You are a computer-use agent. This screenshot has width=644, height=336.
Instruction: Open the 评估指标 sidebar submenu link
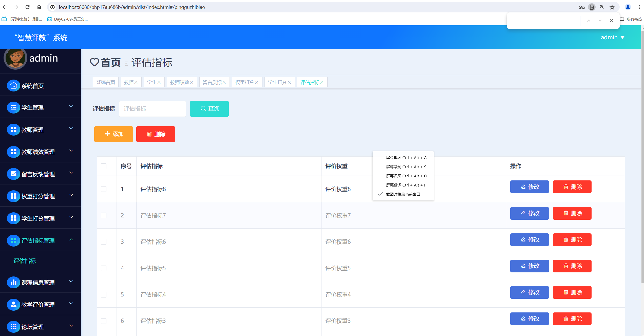(x=25, y=261)
